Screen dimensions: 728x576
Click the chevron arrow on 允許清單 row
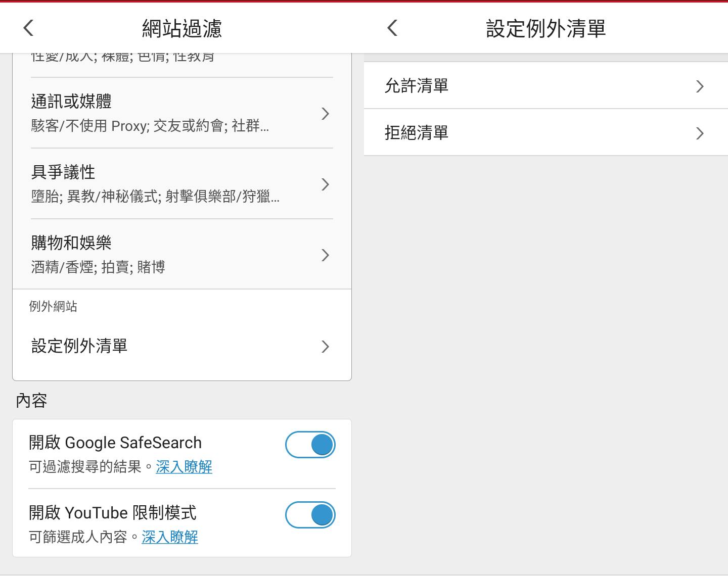point(700,86)
